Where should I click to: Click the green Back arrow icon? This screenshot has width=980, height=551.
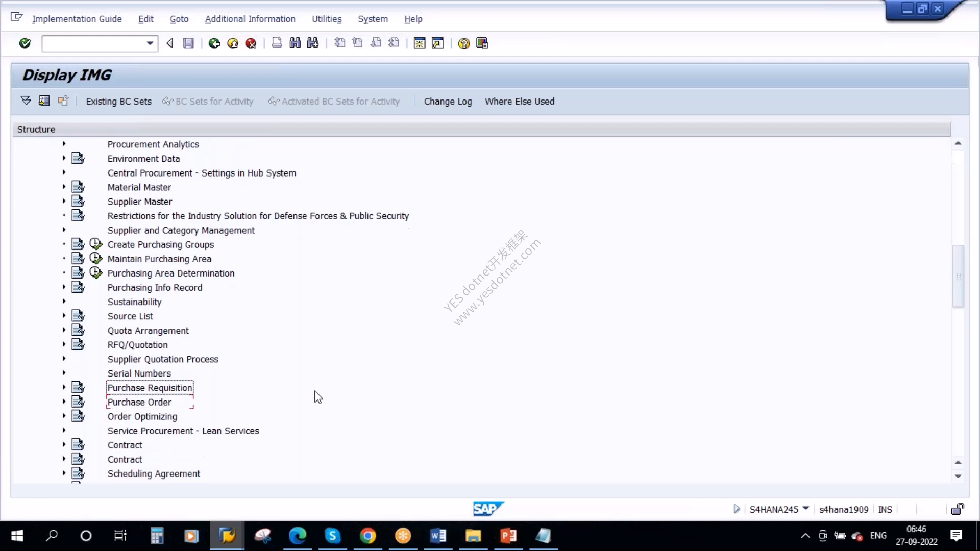coord(214,43)
